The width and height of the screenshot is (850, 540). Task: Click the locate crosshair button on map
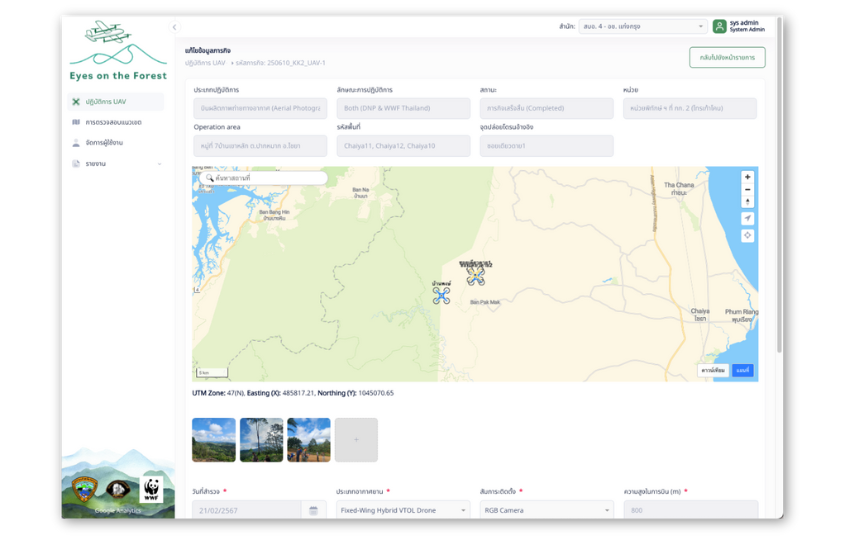pyautogui.click(x=747, y=236)
